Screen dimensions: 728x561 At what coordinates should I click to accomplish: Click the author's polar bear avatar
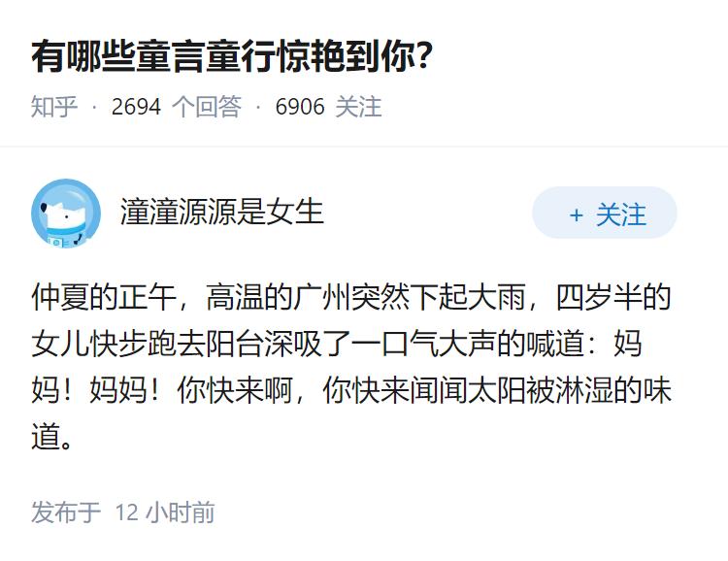click(66, 214)
